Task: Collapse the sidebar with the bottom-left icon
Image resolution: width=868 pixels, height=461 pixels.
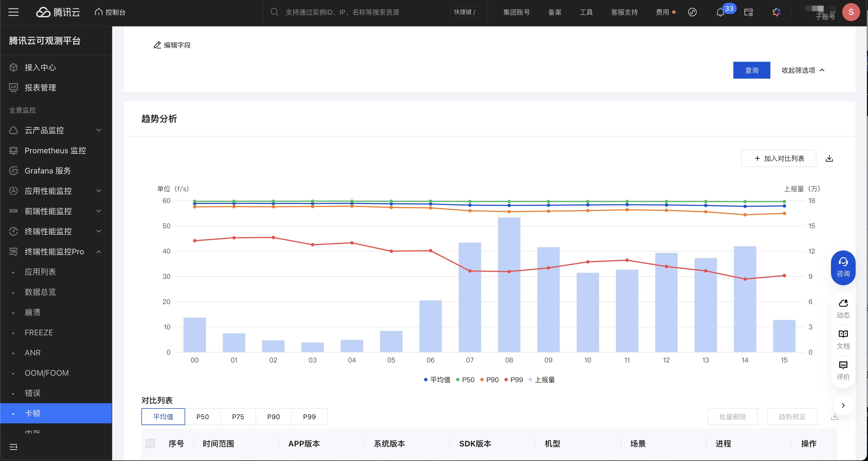Action: [13, 447]
